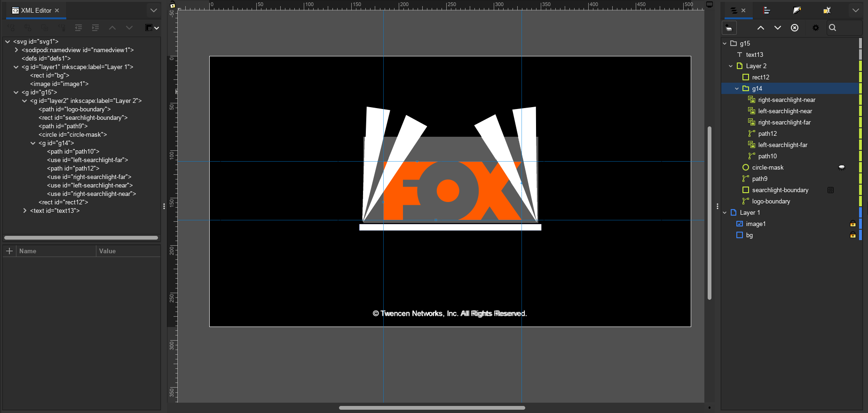Collapse the g14 group in Layers panel
868x413 pixels.
(x=737, y=89)
